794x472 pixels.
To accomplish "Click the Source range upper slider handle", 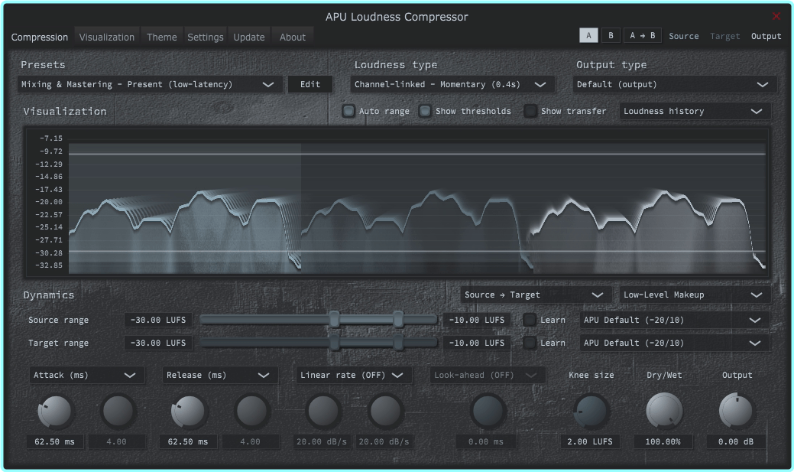I will 399,320.
